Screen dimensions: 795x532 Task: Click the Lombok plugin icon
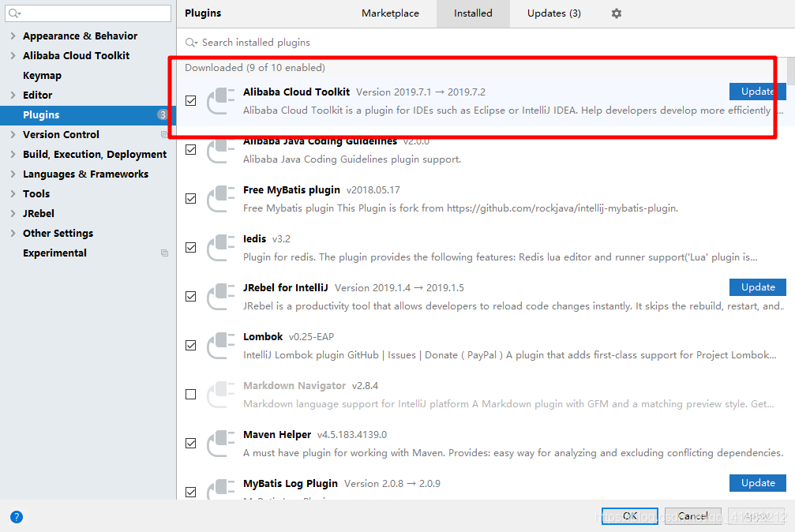[220, 346]
